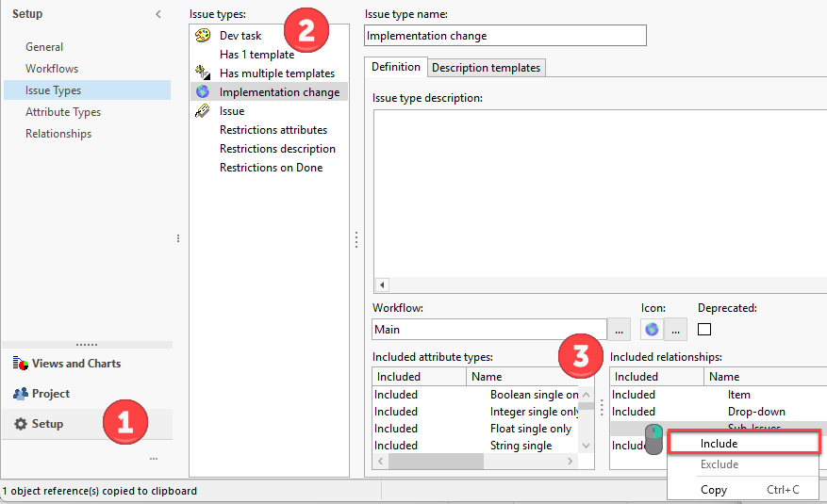Click the Implementation change globe icon
This screenshot has width=827, height=504.
tap(203, 91)
